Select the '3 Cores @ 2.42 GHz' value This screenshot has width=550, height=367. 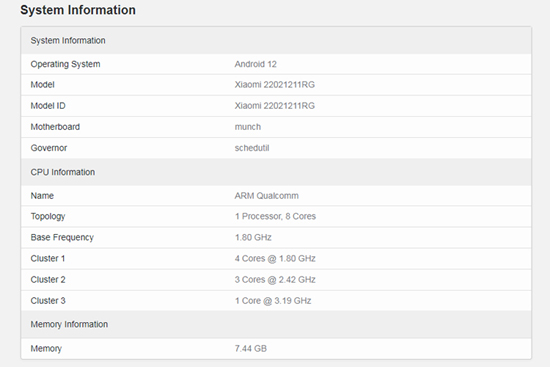pyautogui.click(x=275, y=280)
